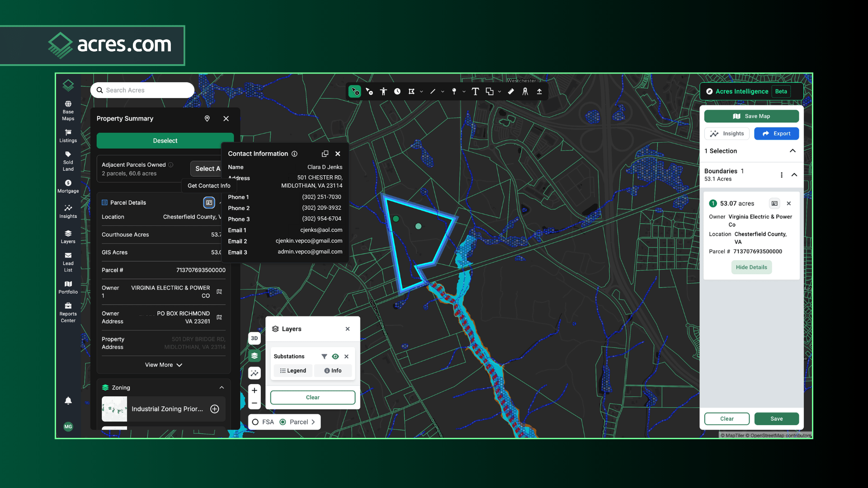The image size is (868, 488).
Task: Open Portfolio in sidebar
Action: pos(68,288)
